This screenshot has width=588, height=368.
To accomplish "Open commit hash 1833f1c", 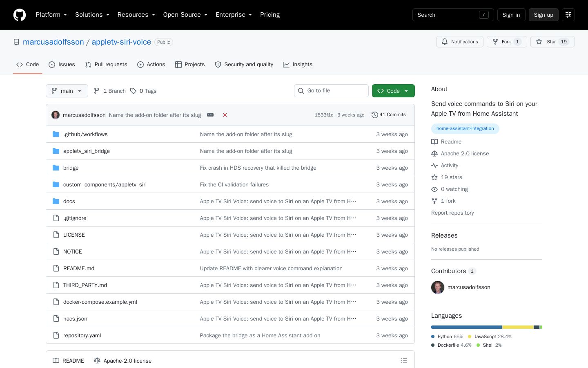I will click(x=324, y=115).
